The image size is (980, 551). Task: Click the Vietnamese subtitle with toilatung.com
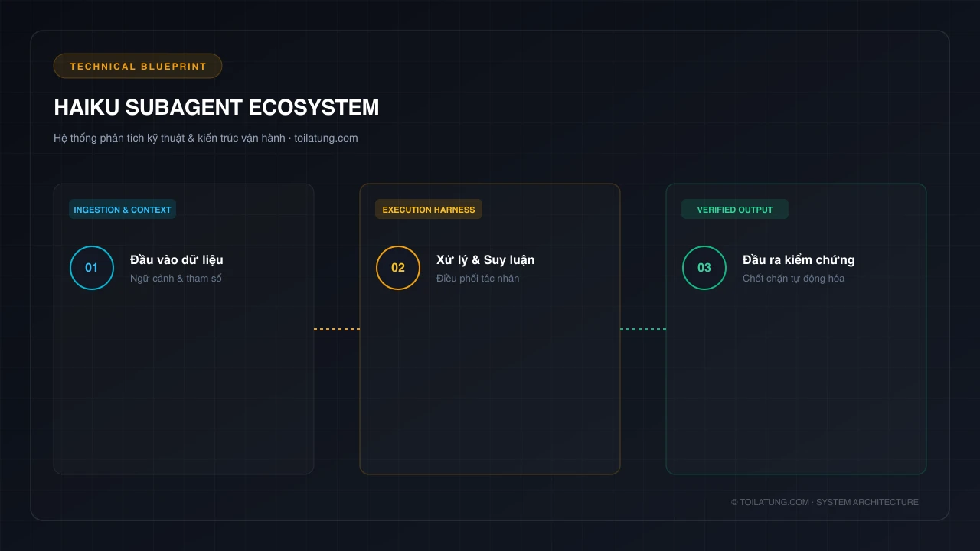click(x=206, y=138)
